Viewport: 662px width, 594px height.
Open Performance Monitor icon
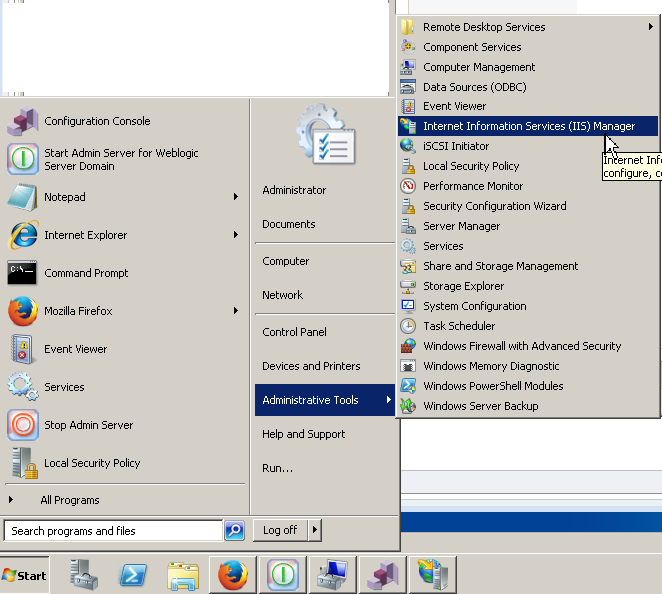(x=408, y=186)
